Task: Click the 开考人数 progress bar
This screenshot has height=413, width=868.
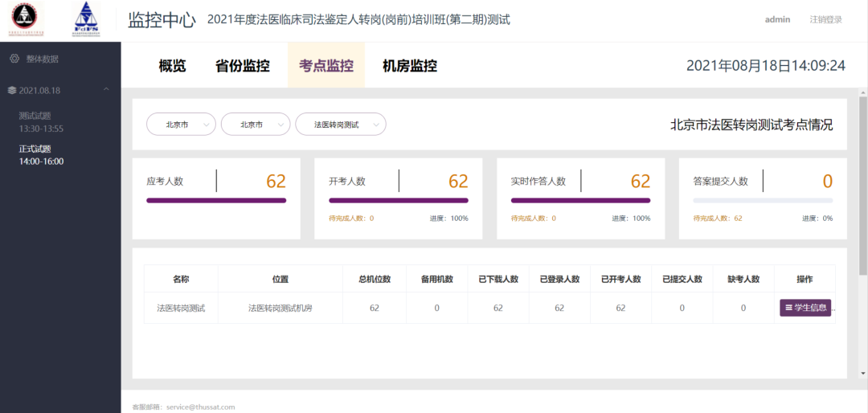Action: click(399, 200)
